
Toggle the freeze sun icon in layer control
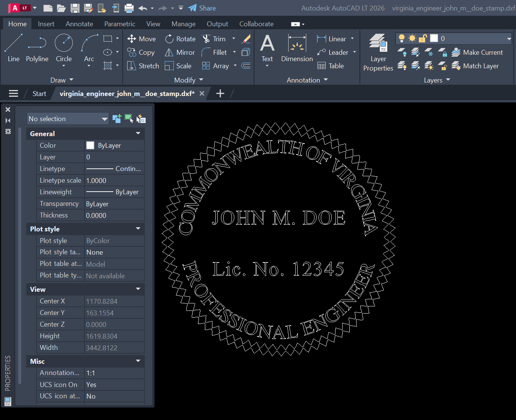412,38
